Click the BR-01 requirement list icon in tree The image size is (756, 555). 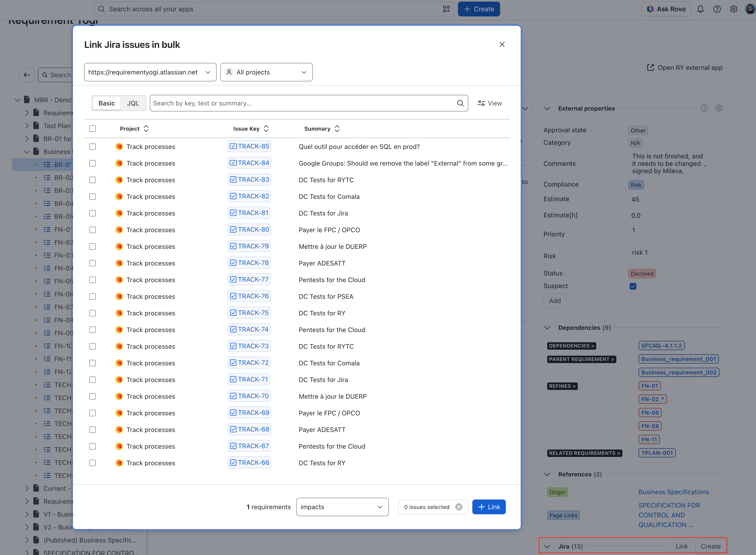[x=47, y=165]
